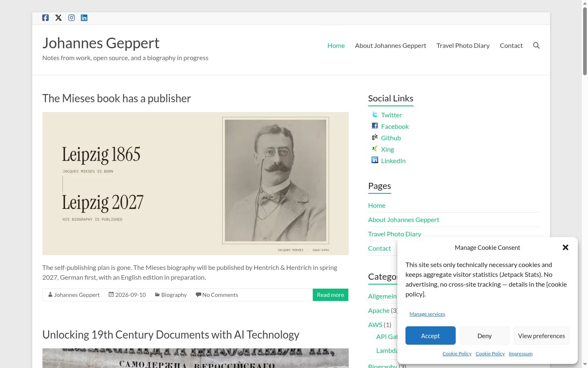The height and width of the screenshot is (368, 588).
Task: Click the Facebook icon under Social Links
Action: coord(375,126)
